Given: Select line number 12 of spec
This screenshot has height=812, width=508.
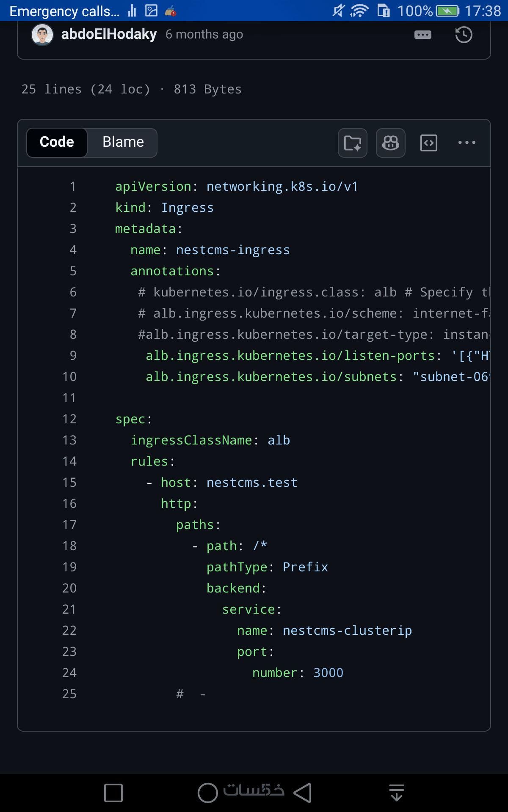Looking at the screenshot, I should tap(69, 419).
